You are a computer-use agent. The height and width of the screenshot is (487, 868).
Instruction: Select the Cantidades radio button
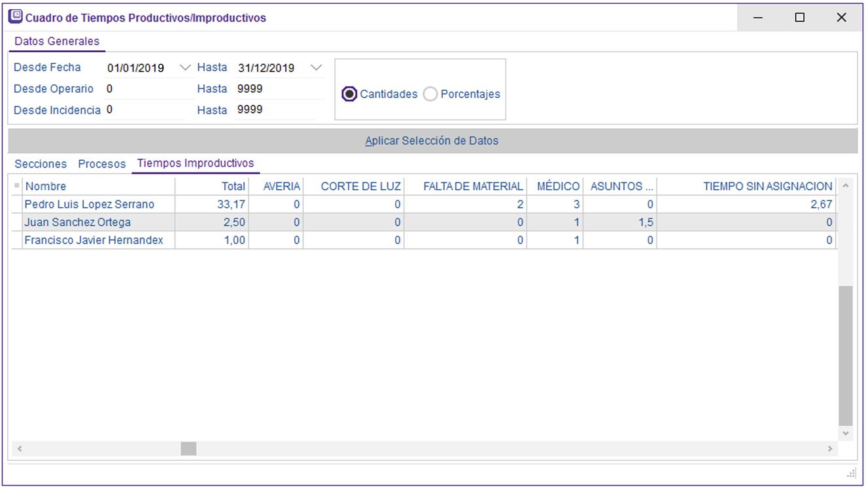point(350,94)
